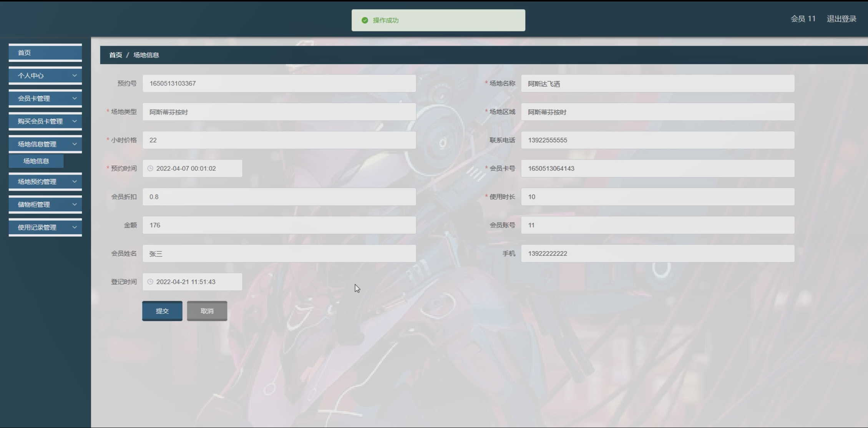Expand 场地预约管理 chevron
Screen dimensions: 868x428
tap(75, 182)
